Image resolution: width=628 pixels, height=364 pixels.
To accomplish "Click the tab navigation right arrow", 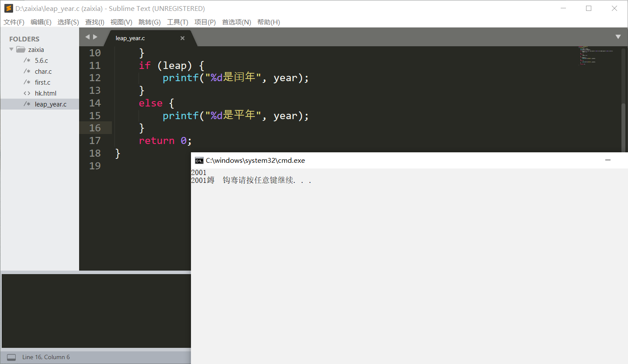I will point(95,37).
